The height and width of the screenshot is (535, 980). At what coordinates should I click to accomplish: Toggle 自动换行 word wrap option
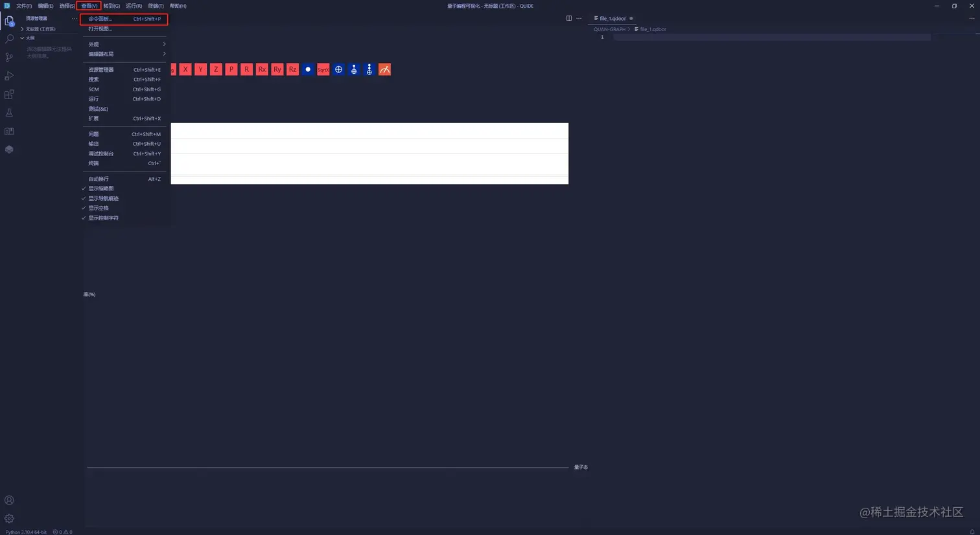pyautogui.click(x=124, y=179)
